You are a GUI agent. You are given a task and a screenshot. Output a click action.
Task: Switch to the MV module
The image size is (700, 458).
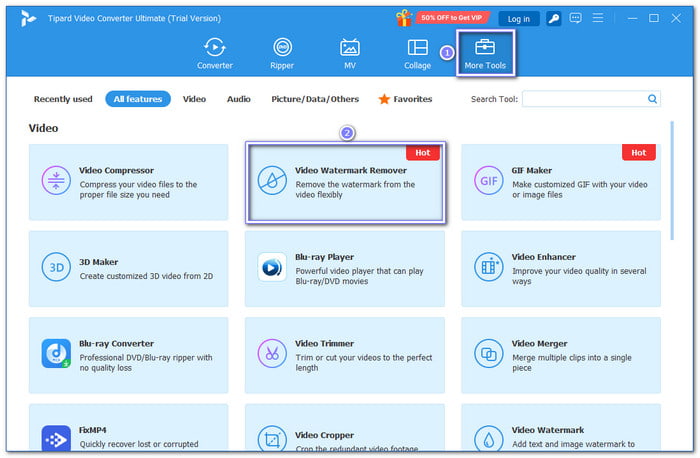[x=350, y=54]
